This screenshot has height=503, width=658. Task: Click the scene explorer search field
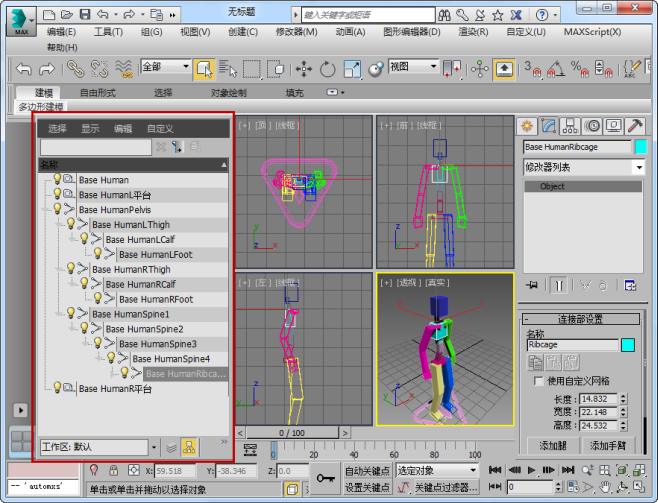pyautogui.click(x=96, y=147)
